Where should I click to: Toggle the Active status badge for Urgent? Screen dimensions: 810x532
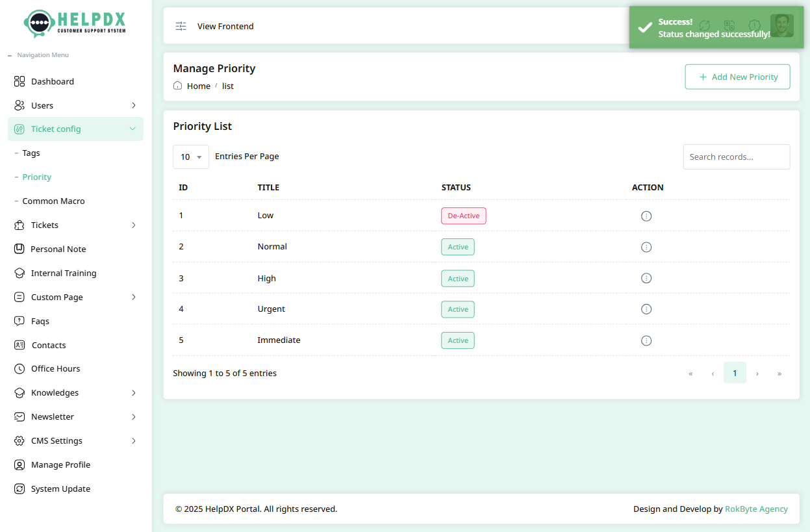(458, 309)
